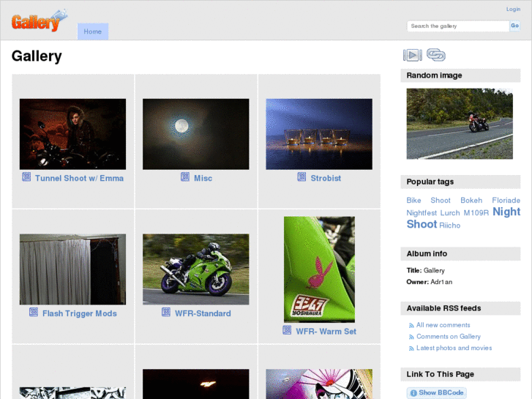Click the Title: Gallery text

point(425,271)
